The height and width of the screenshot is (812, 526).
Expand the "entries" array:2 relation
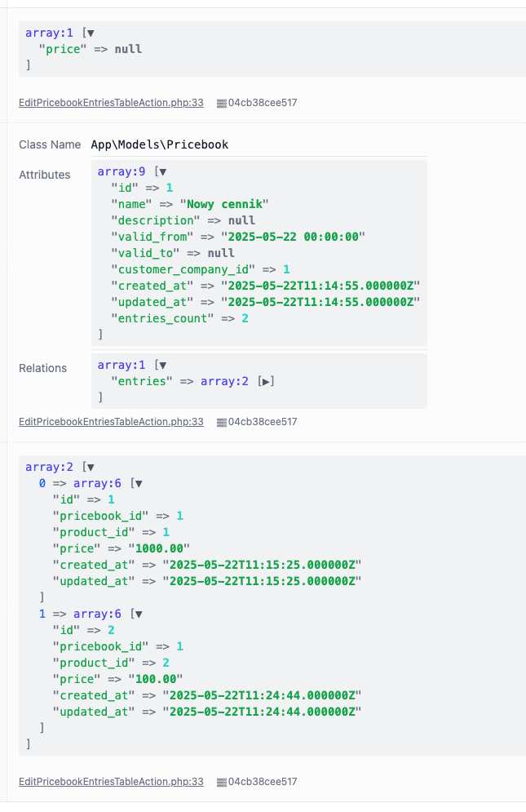click(x=266, y=381)
